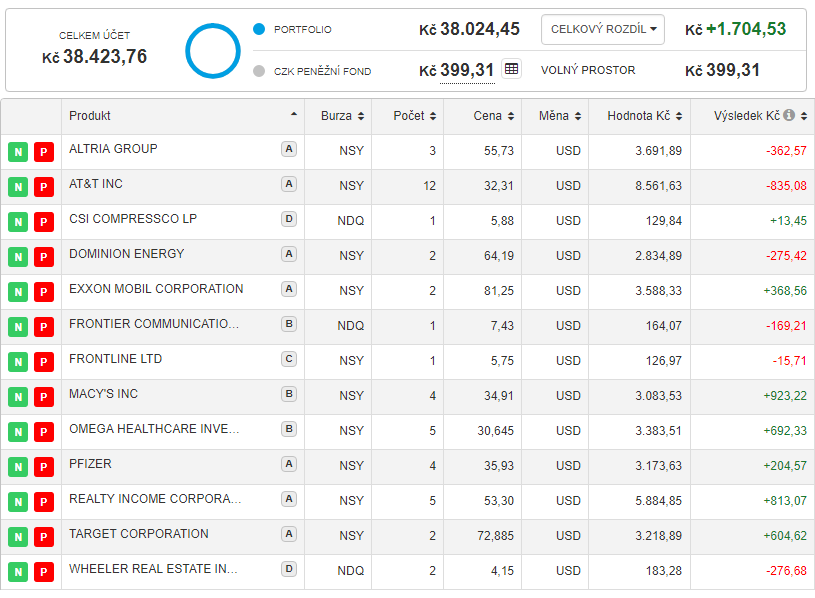Click red P icon for DOMINION ENERGY
This screenshot has width=815, height=598.
(x=44, y=257)
